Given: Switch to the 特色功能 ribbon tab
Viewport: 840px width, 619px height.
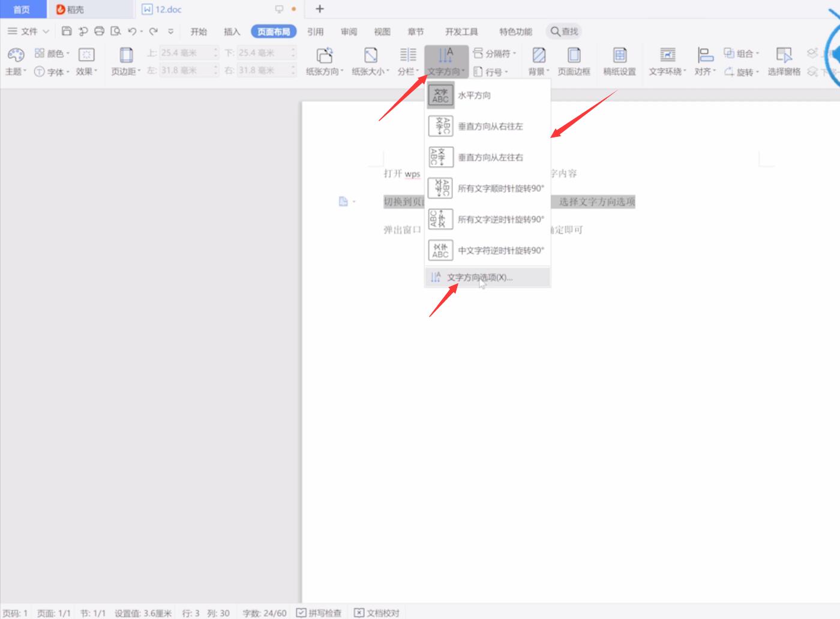Looking at the screenshot, I should coord(515,31).
